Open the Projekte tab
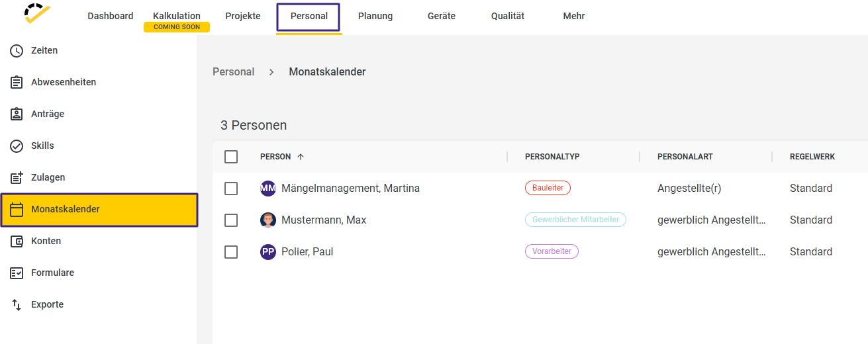Screen dimensions: 868x344 (243, 16)
